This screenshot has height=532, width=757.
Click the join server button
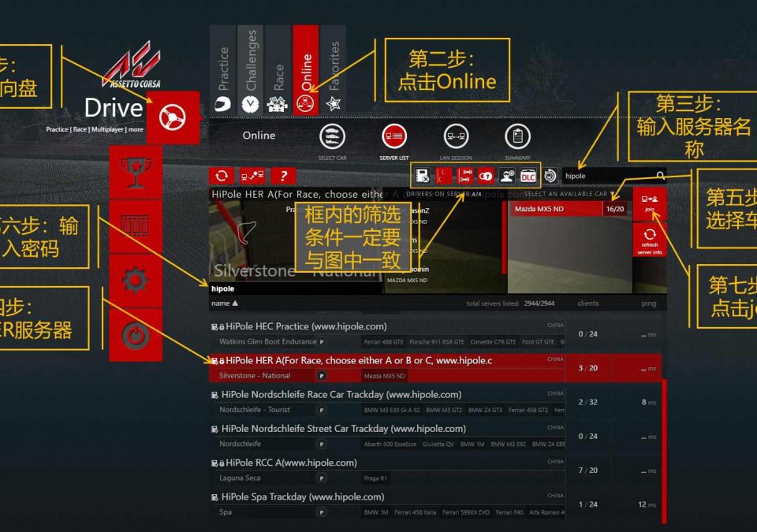pos(649,203)
